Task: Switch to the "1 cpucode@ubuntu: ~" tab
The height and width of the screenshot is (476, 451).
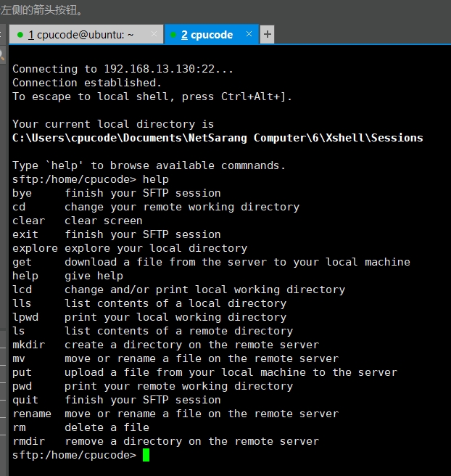Action: click(80, 34)
